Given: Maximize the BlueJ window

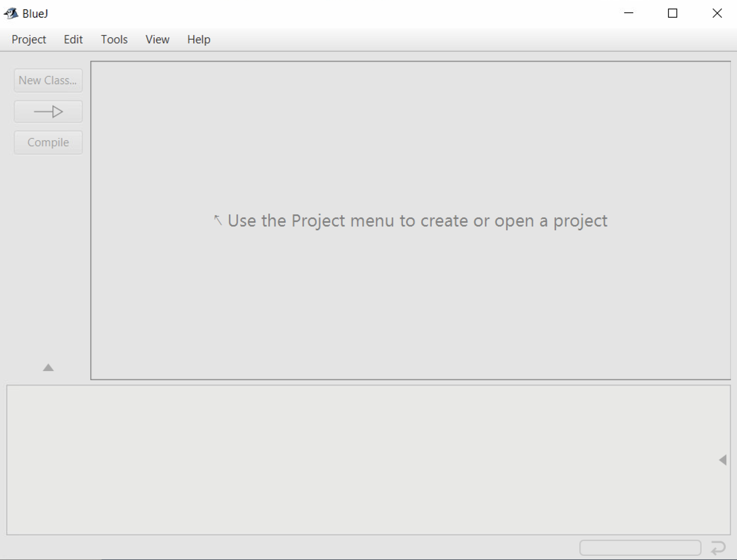Looking at the screenshot, I should tap(672, 14).
